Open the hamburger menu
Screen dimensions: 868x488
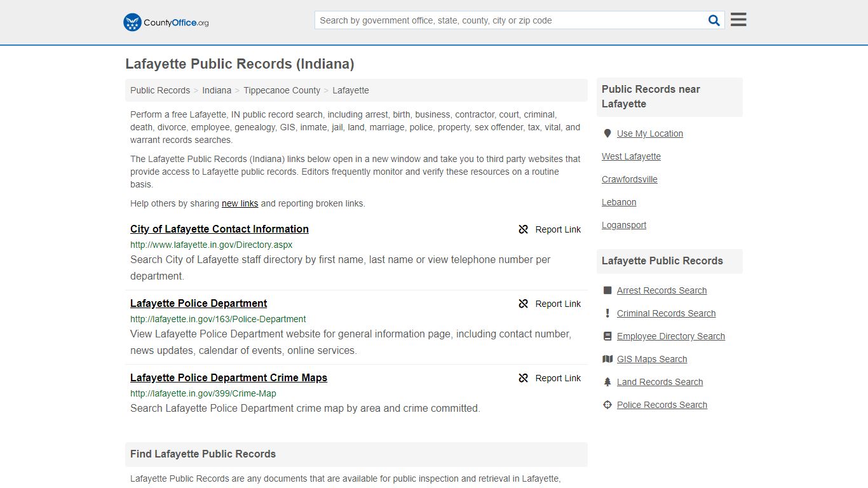click(x=738, y=20)
